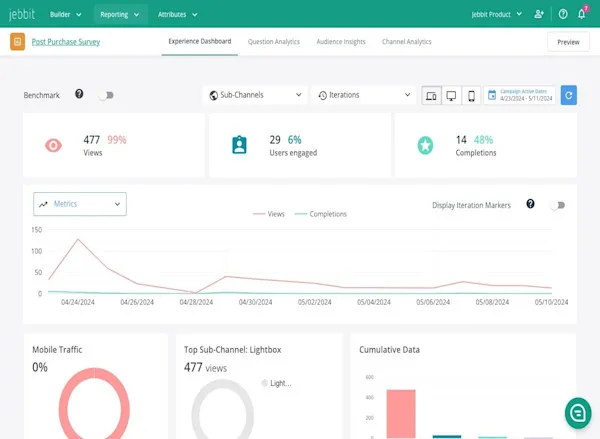Open the Reporting menu
The image size is (600, 439).
point(119,15)
